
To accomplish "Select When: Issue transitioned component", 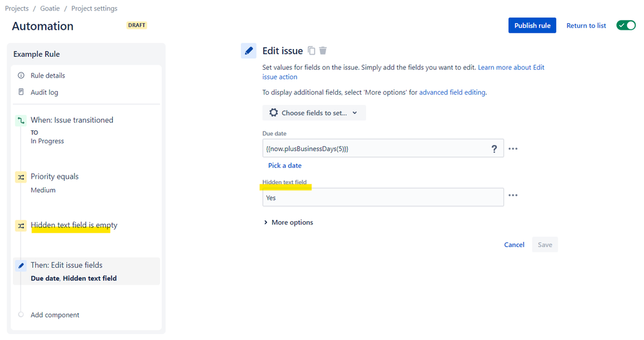I will click(x=72, y=120).
